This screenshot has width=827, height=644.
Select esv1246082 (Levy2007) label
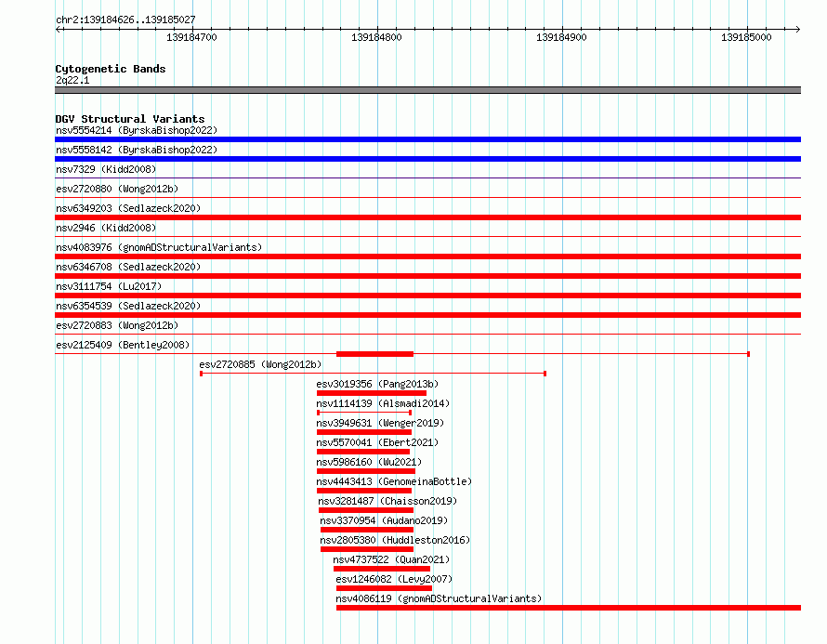click(x=394, y=579)
